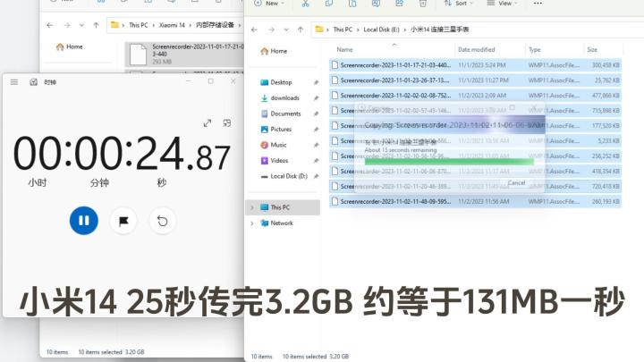Image resolution: width=644 pixels, height=362 pixels.
Task: Record a lap with the flag button
Action: [123, 222]
